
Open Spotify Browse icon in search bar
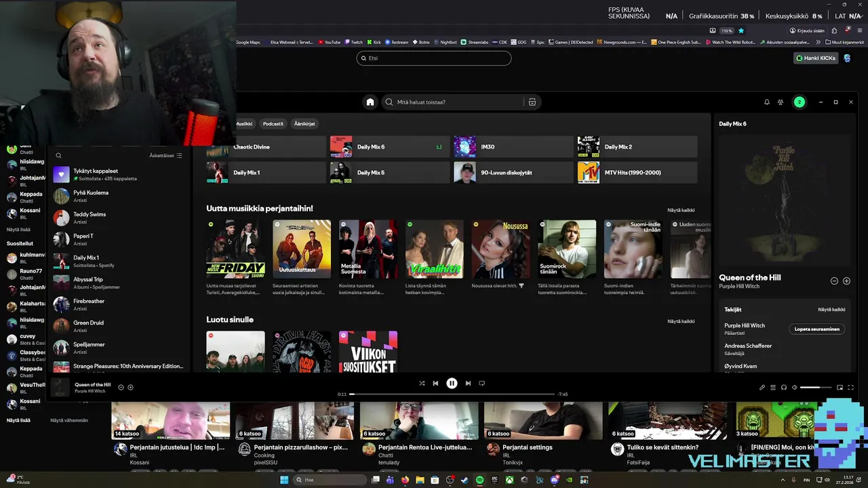532,102
